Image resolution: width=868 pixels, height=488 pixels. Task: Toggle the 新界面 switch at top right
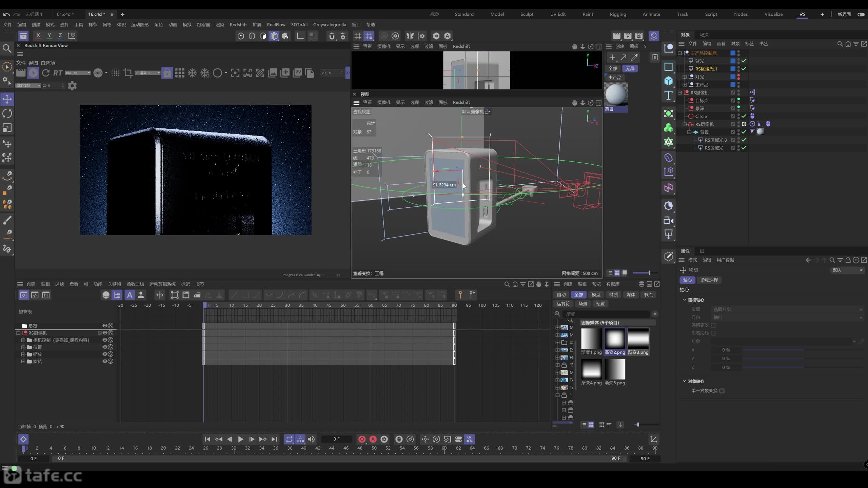861,14
